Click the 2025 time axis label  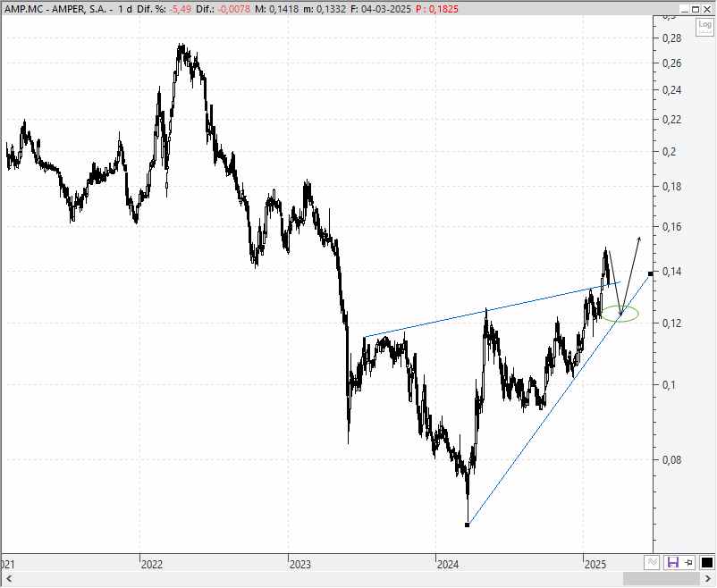click(595, 564)
